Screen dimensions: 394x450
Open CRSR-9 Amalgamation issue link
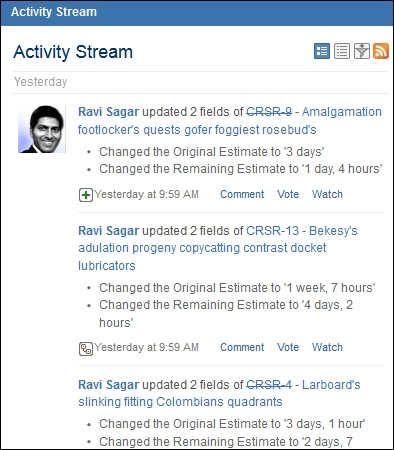coord(230,121)
